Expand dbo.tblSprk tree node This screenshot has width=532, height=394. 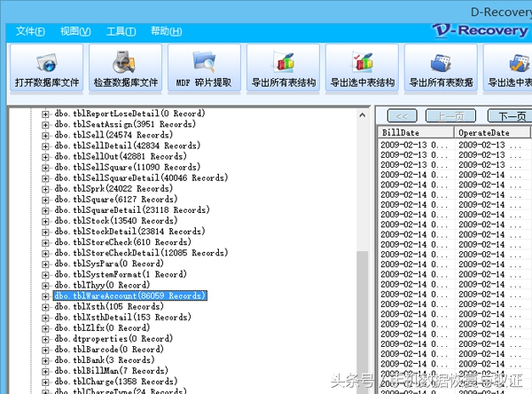click(x=45, y=189)
